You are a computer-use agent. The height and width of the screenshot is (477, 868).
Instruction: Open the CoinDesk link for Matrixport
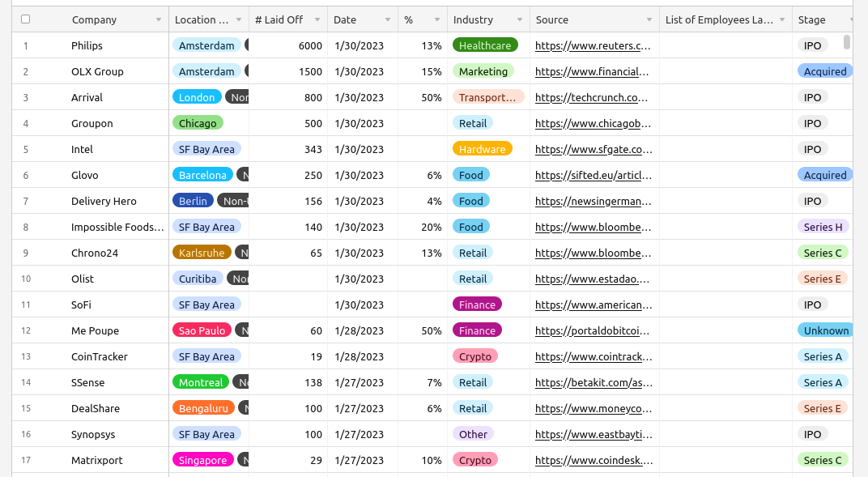[594, 461]
